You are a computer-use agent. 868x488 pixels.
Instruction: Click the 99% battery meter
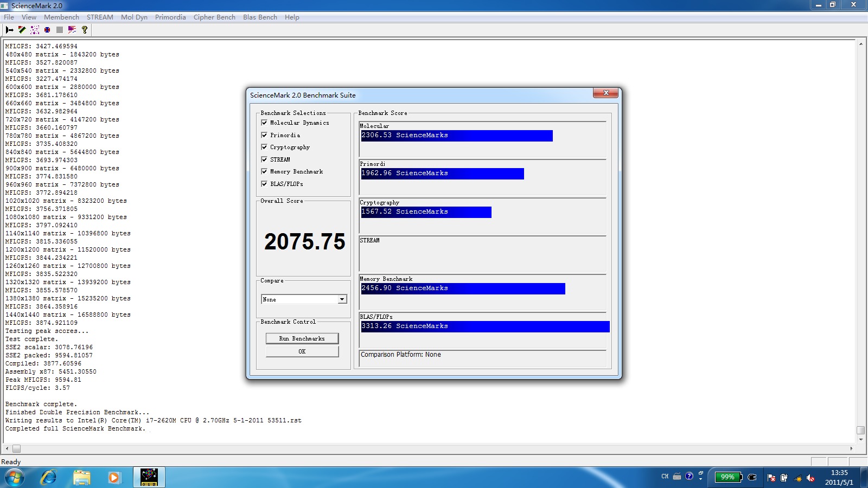(x=728, y=477)
